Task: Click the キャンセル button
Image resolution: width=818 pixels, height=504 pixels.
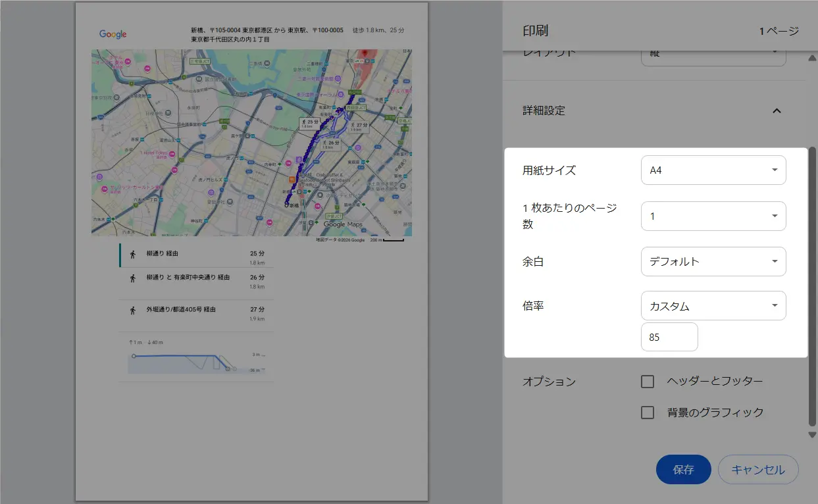Action: click(758, 470)
